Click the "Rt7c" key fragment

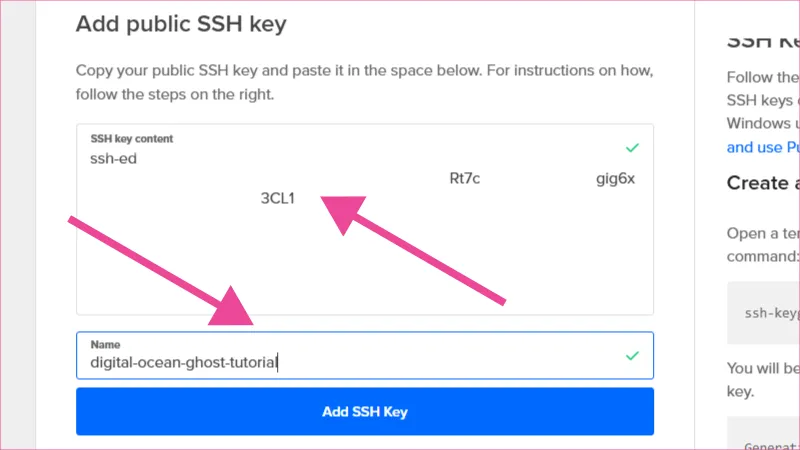pos(465,179)
